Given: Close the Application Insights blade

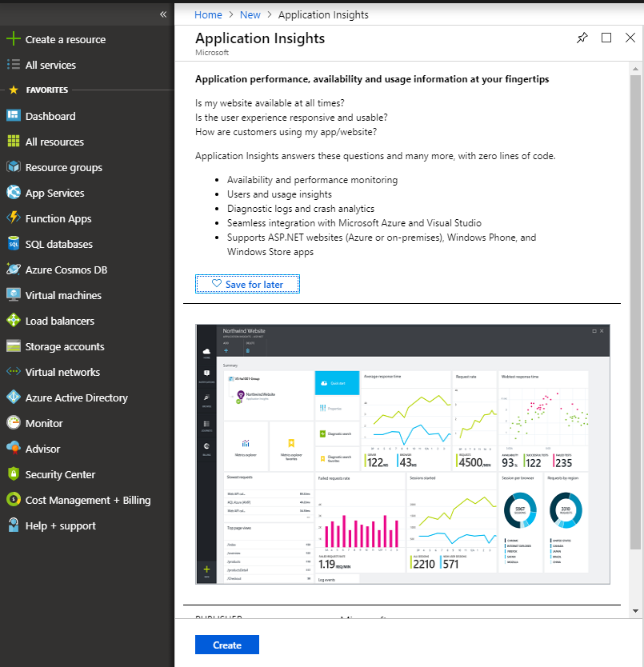Looking at the screenshot, I should (630, 38).
